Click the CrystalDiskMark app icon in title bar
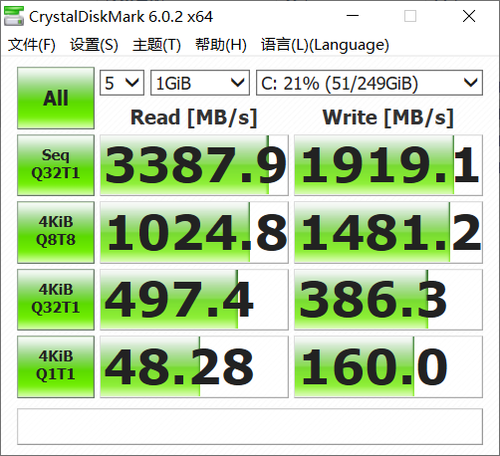The image size is (500, 456). coord(14,16)
